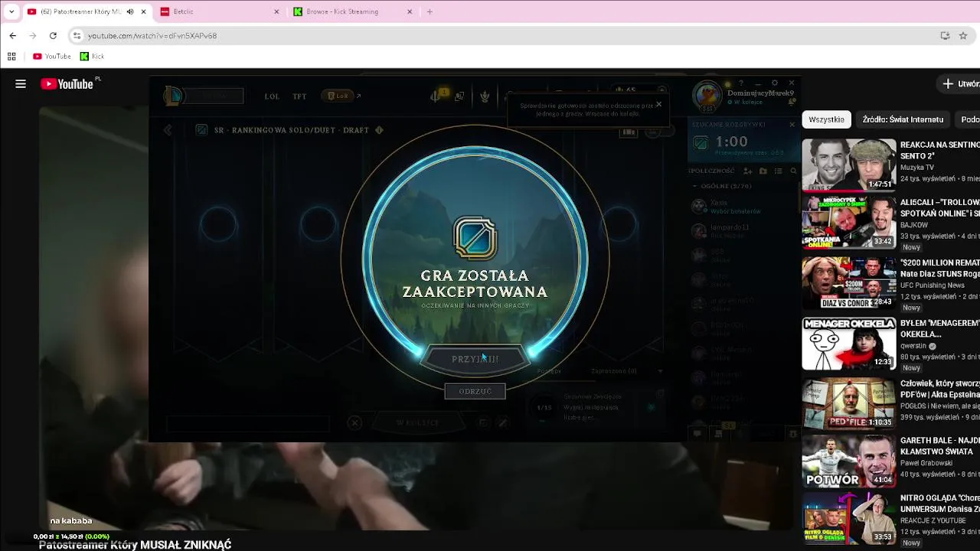Screen dimensions: 980x551
Task: Open the REAKCJA NA SENTINO video thumbnail
Action: pyautogui.click(x=848, y=165)
